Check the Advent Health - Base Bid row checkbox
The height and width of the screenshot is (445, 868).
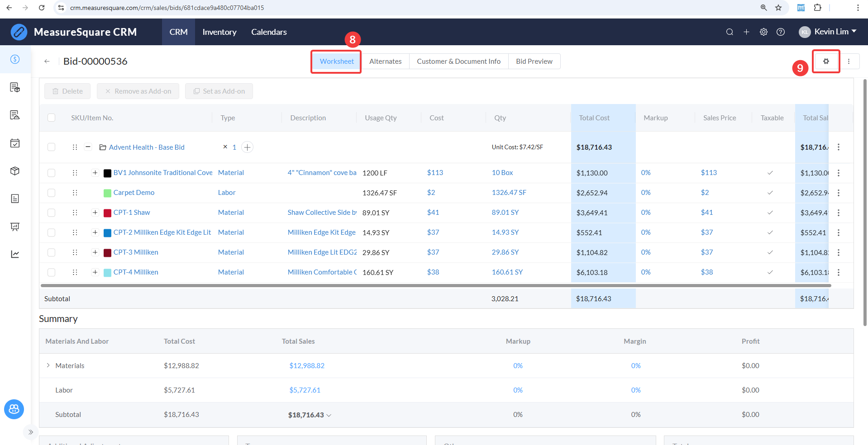coord(52,147)
